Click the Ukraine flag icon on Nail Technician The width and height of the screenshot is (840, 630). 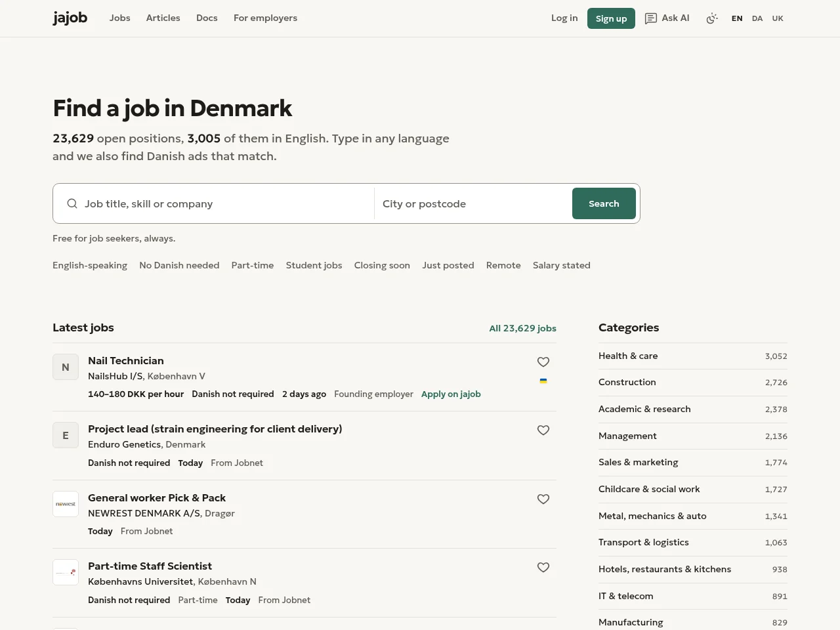pyautogui.click(x=543, y=381)
